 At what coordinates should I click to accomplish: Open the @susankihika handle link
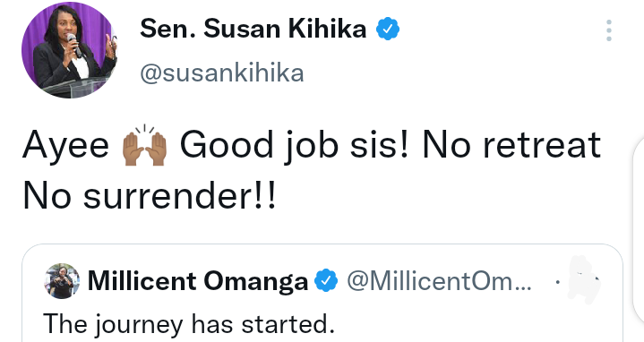pos(222,73)
